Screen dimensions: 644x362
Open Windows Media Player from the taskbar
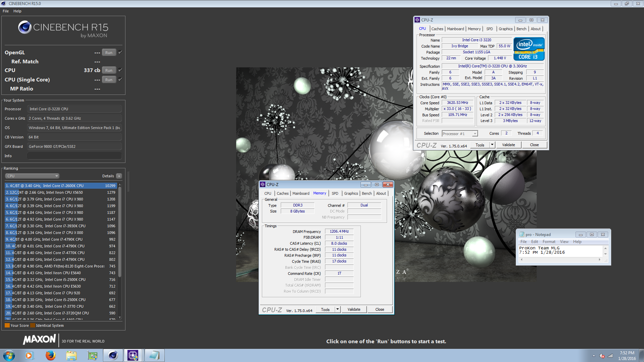29,355
